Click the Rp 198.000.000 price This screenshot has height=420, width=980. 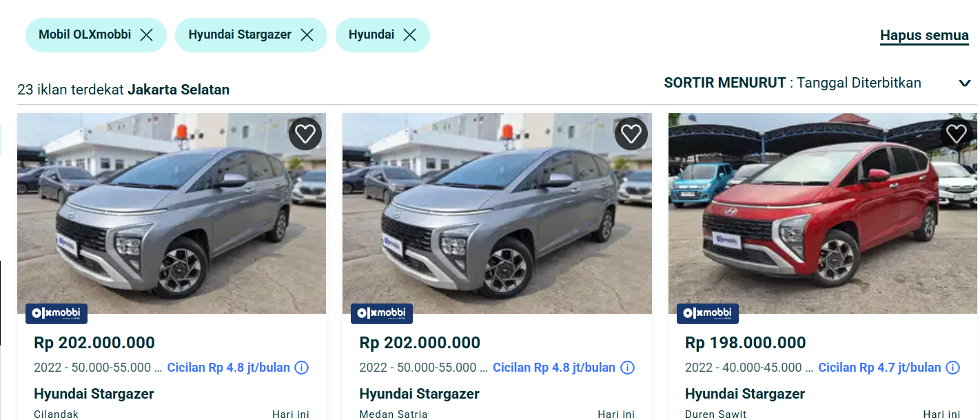745,343
